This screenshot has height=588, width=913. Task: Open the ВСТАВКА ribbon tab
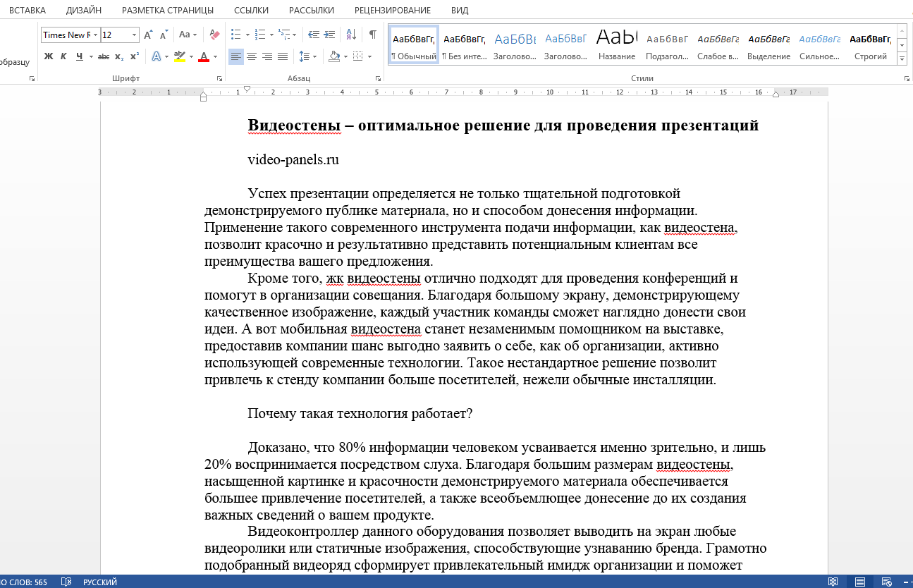[27, 11]
